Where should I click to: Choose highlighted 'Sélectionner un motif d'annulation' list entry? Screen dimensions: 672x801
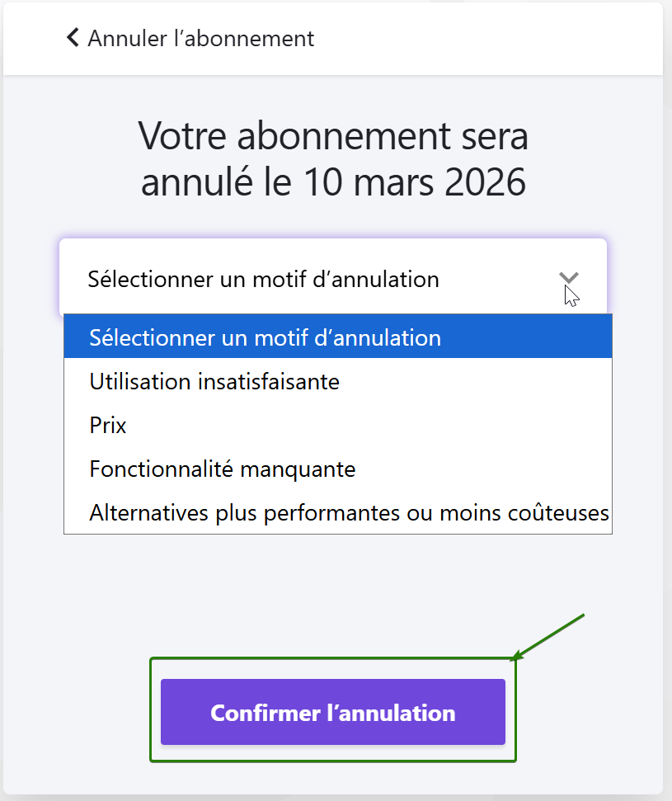pos(265,337)
